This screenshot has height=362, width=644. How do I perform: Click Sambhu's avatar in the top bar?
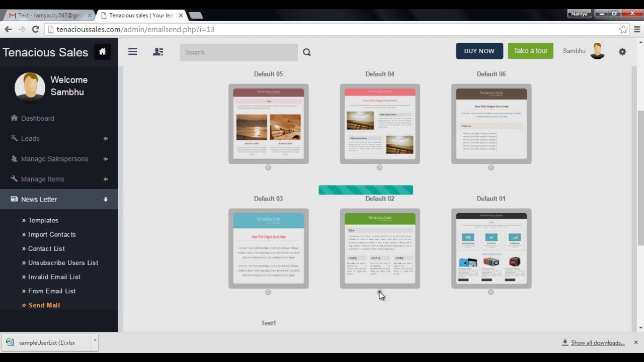pyautogui.click(x=597, y=51)
